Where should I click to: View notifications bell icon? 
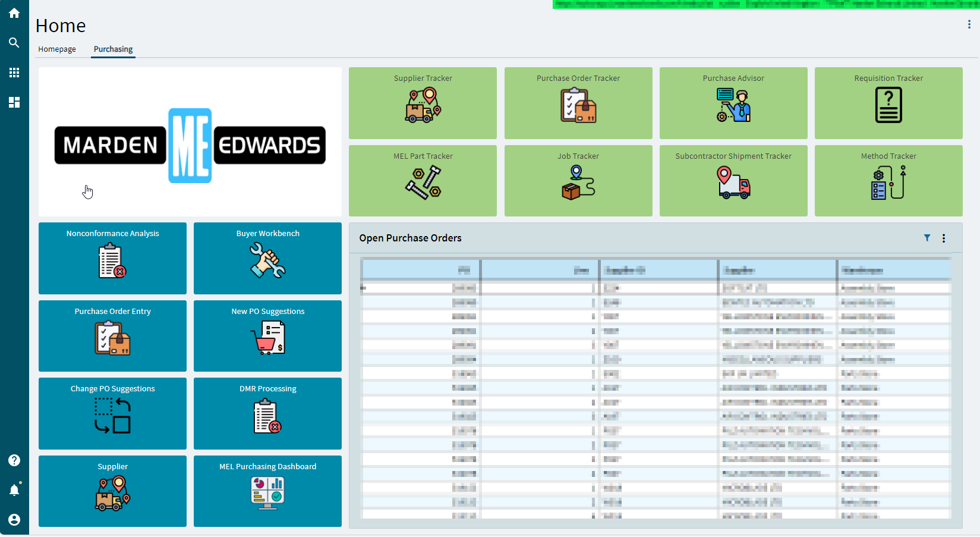[x=14, y=490]
